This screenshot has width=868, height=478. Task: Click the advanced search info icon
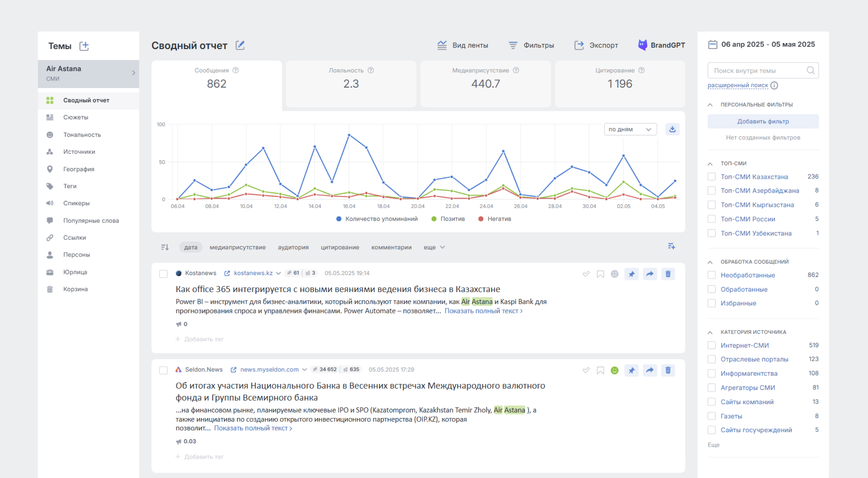coord(774,85)
